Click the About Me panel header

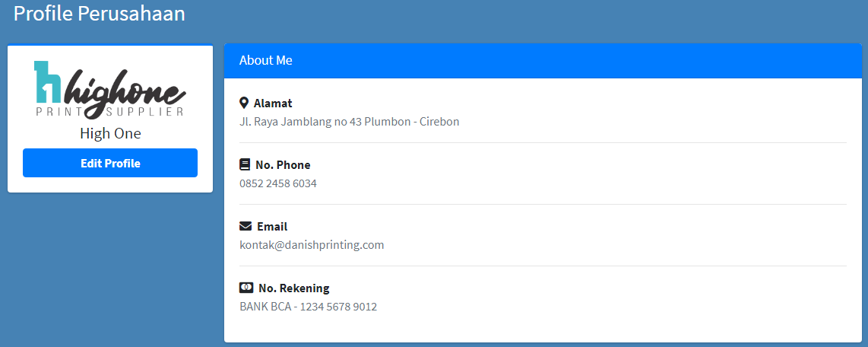tap(543, 61)
